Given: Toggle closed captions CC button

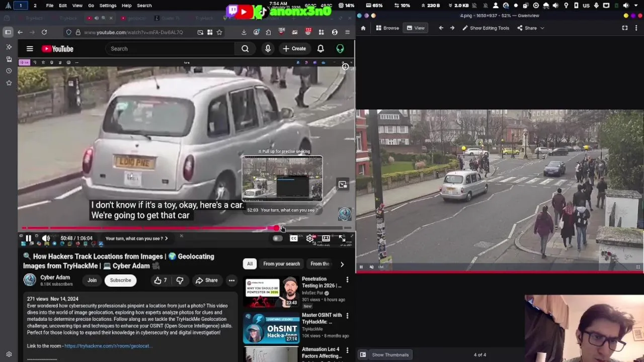Looking at the screenshot, I should (294, 238).
